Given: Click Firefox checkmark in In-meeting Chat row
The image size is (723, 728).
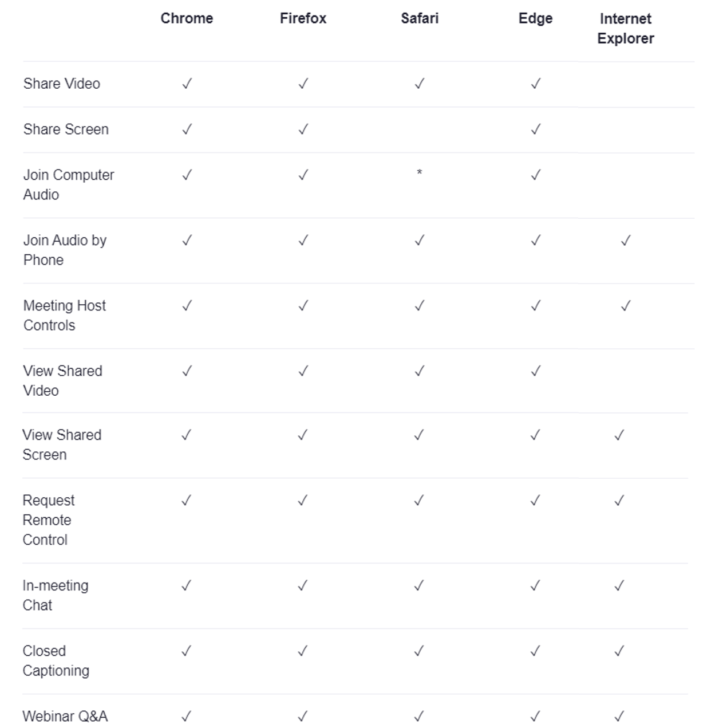Looking at the screenshot, I should point(302,586).
